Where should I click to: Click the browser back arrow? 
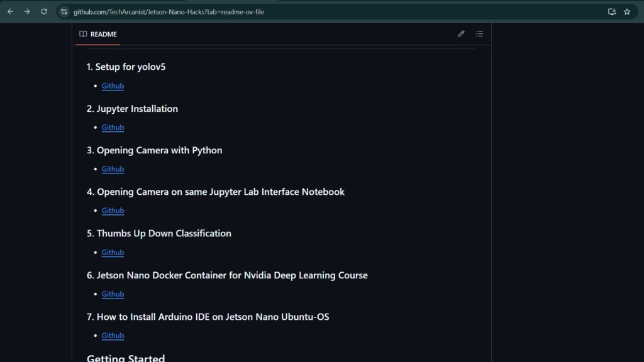point(10,11)
